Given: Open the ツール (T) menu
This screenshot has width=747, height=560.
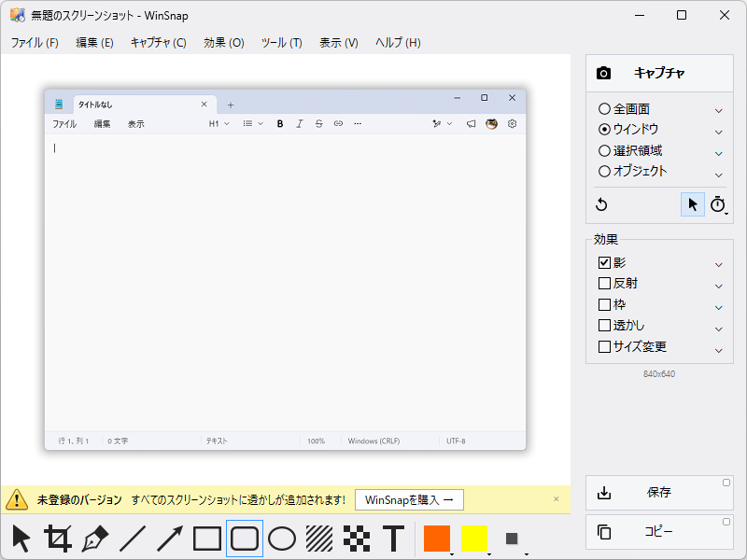Looking at the screenshot, I should 282,43.
